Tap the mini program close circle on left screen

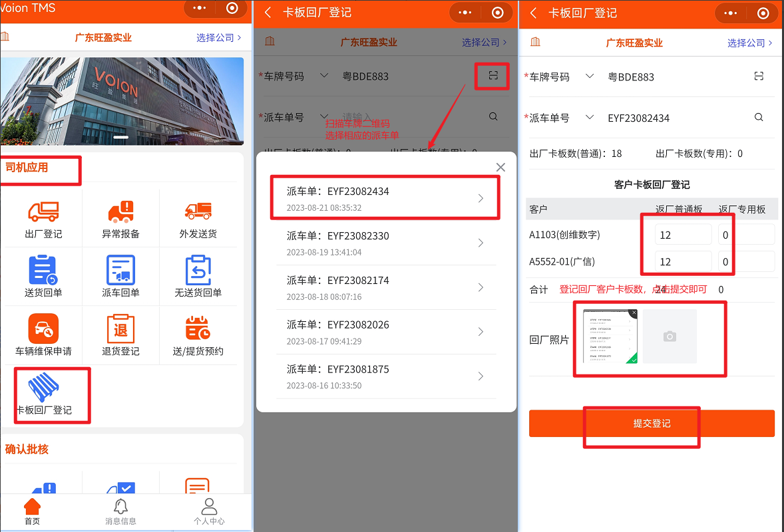pos(232,7)
